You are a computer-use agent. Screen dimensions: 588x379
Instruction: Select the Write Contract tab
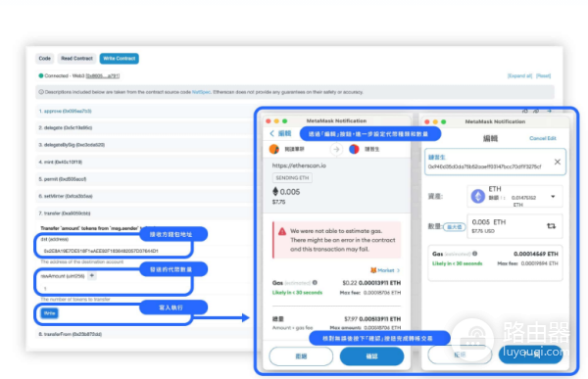[x=120, y=59]
